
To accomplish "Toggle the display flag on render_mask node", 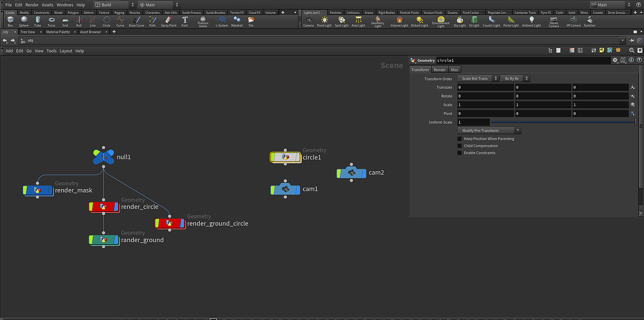I will pyautogui.click(x=51, y=190).
